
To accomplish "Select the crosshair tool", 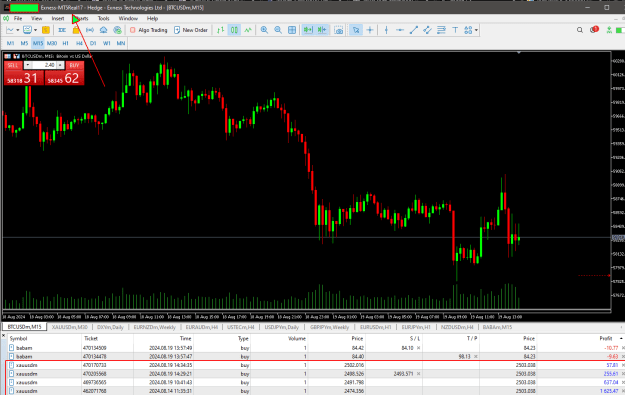I will click(x=370, y=30).
